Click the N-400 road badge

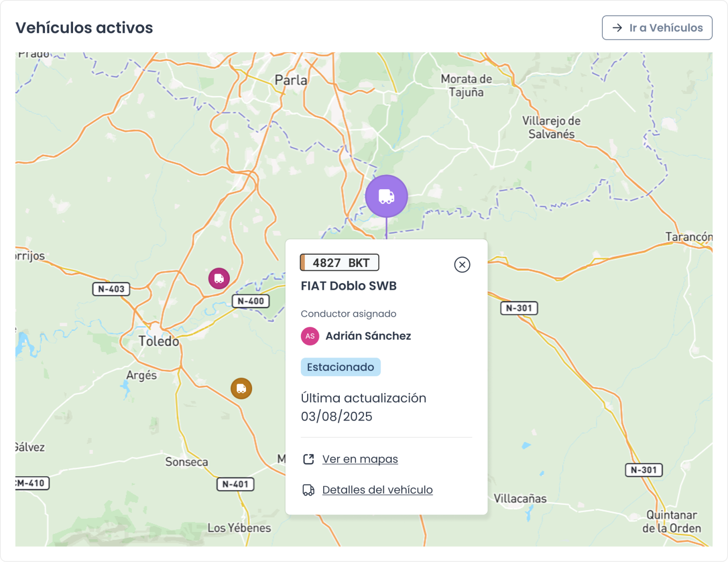coord(251,301)
